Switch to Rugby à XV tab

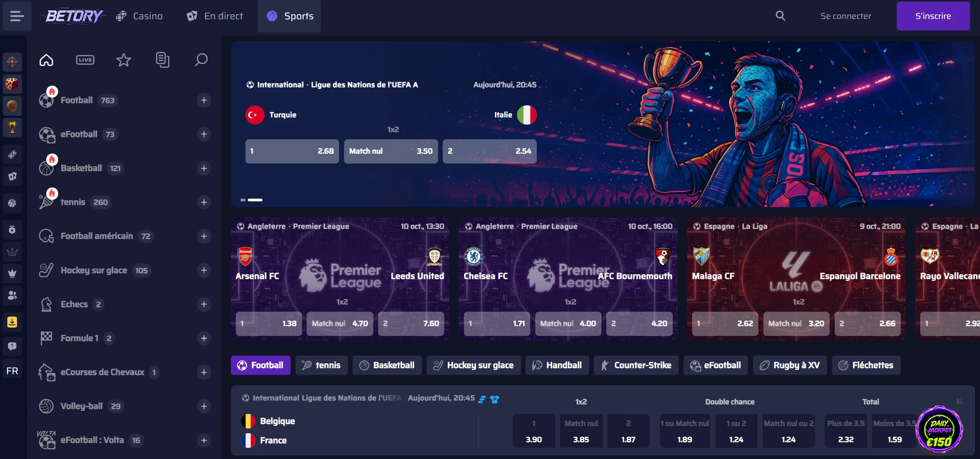tap(790, 365)
